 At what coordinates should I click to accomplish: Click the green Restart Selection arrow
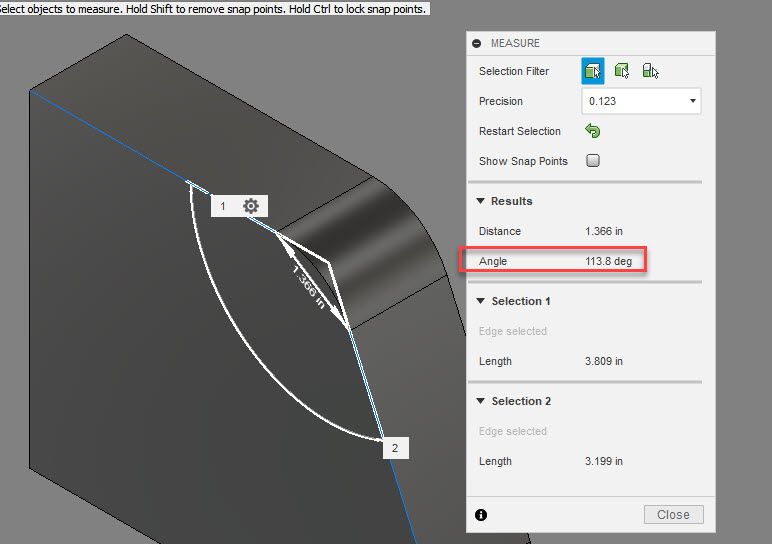click(x=593, y=131)
